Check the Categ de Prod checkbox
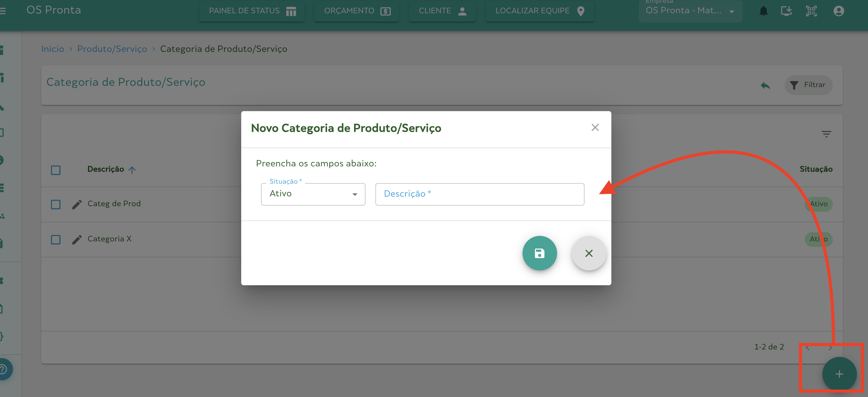868x397 pixels. tap(56, 204)
